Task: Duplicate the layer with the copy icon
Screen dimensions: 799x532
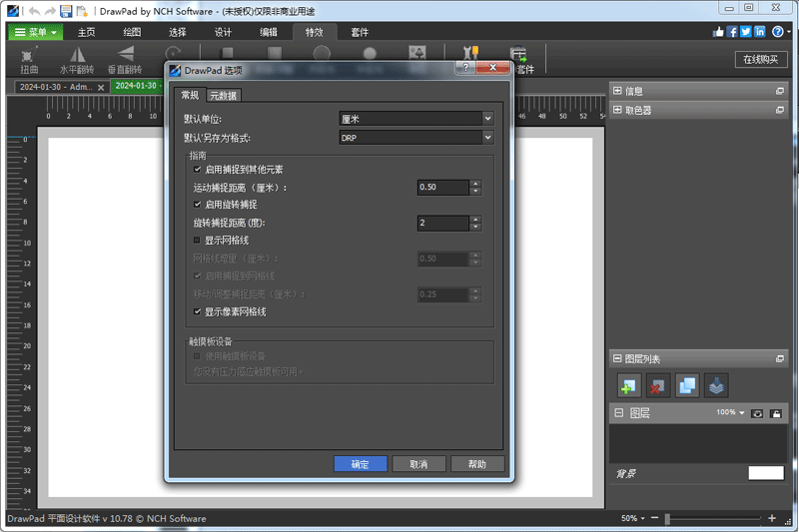Action: pos(687,385)
